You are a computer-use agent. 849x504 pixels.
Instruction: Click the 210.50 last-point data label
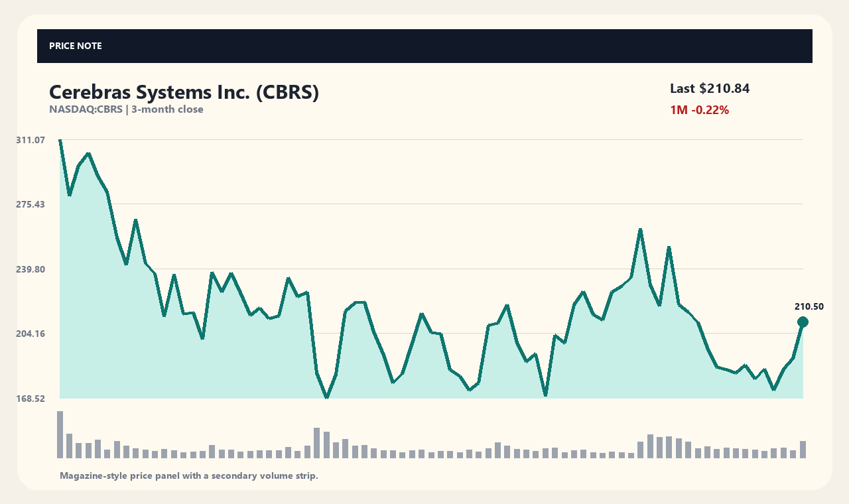[809, 306]
